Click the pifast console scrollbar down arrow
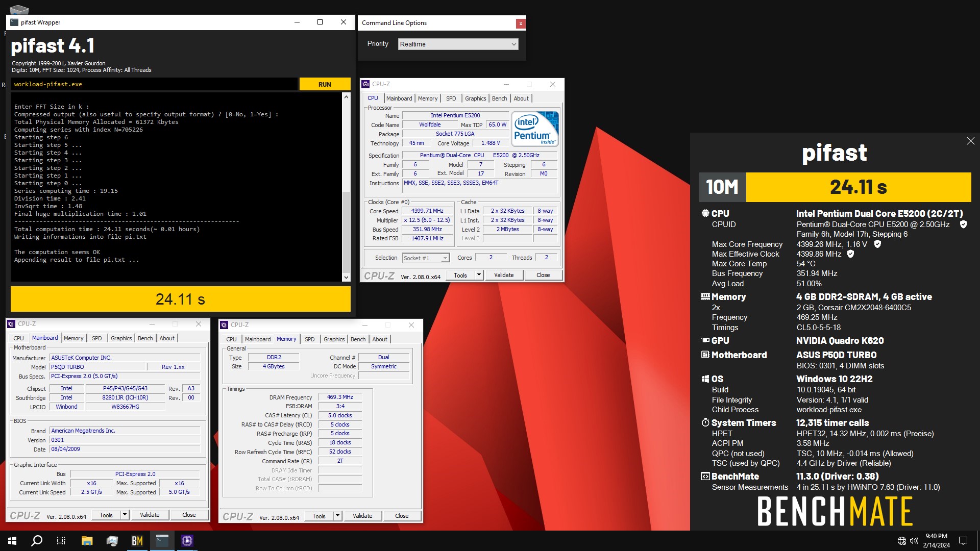 pos(346,278)
